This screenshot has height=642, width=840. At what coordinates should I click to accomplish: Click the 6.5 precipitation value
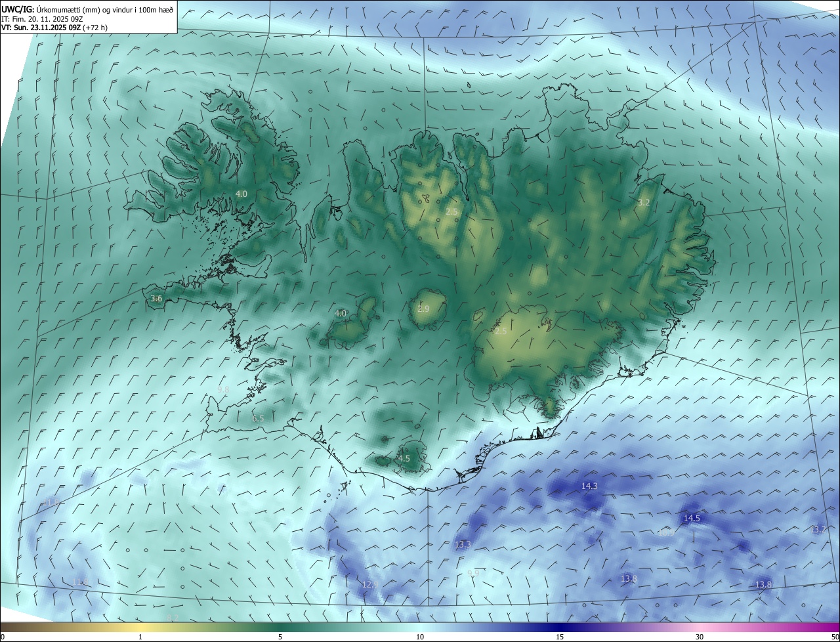tap(258, 418)
